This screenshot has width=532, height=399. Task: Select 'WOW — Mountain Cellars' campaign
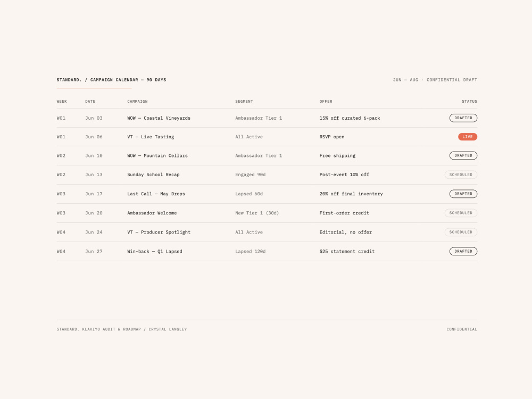point(157,156)
